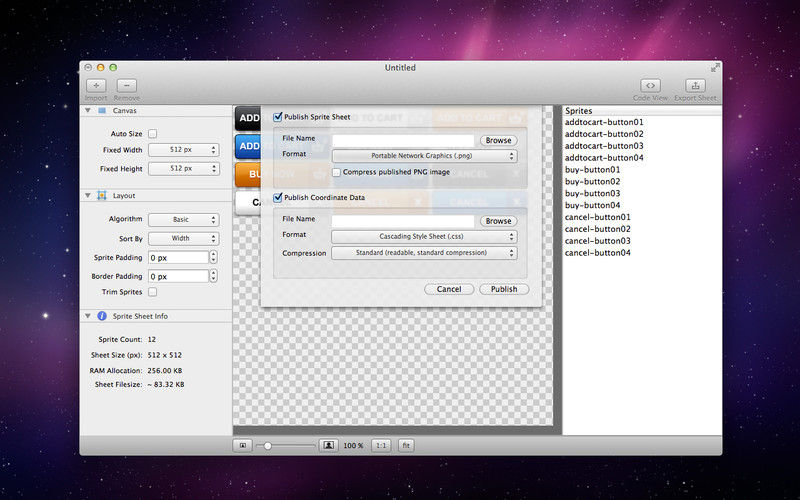The image size is (800, 500).
Task: Open the Fixed Width dropdown
Action: (x=184, y=150)
